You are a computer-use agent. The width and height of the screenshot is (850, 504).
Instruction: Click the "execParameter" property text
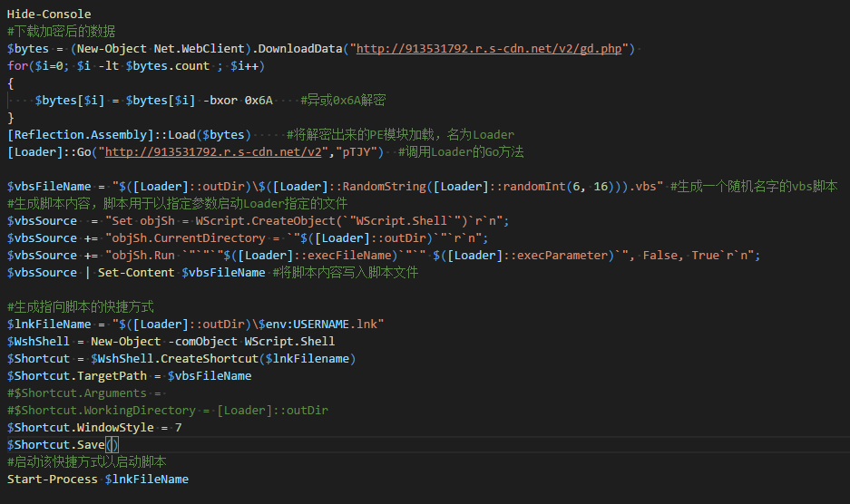pos(562,256)
